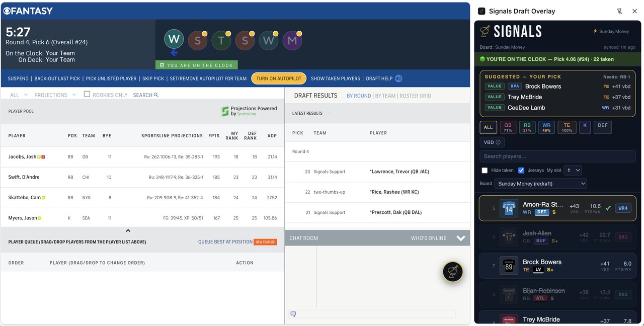644x326 pixels.
Task: Filter Signals board by RB
Action: point(527,127)
